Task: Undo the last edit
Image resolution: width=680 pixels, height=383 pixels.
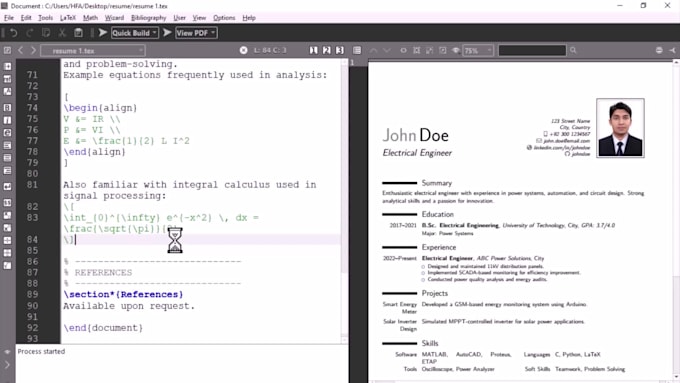Action: (13, 33)
